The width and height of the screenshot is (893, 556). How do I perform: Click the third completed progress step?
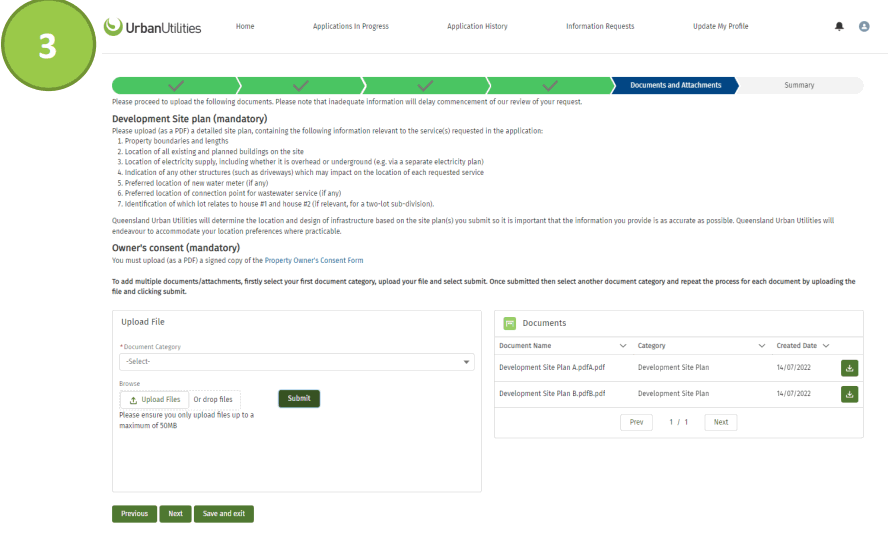[425, 85]
